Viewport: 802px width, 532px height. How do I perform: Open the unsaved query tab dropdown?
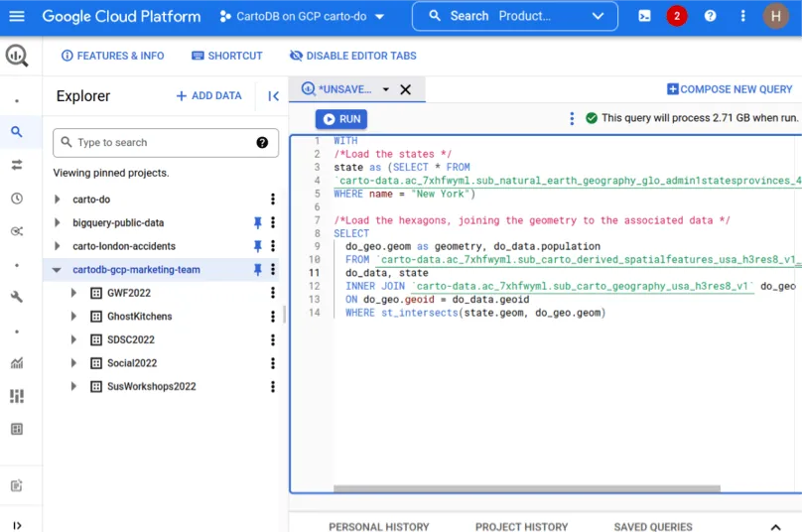pos(386,89)
